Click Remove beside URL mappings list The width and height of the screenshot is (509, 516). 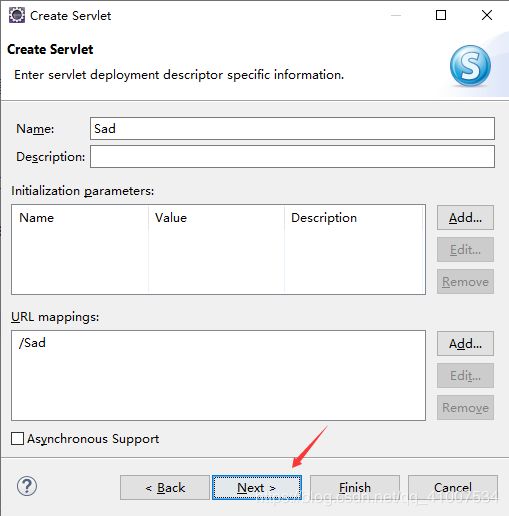[x=465, y=407]
